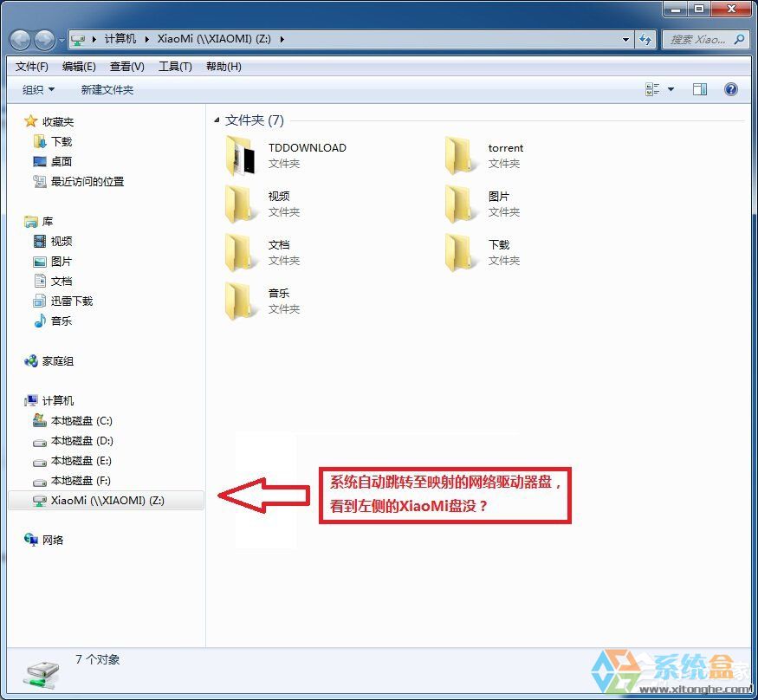Open the 查看(V) menu
The height and width of the screenshot is (700, 758).
[x=127, y=66]
